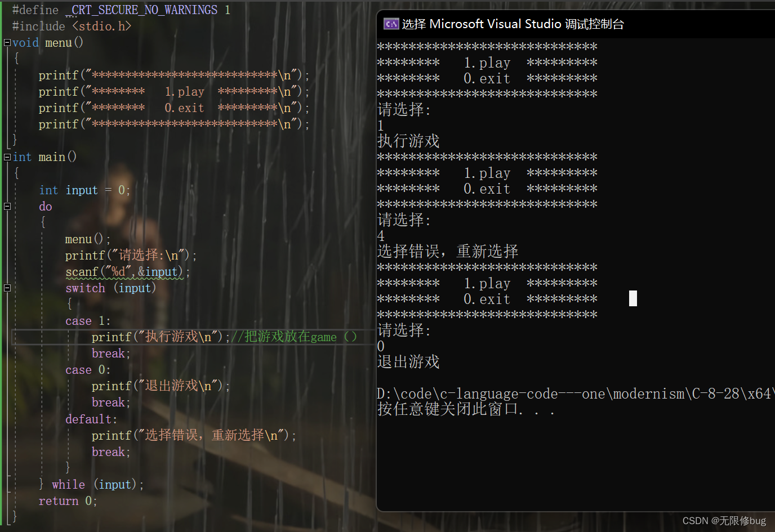Click the '} while (input);' line

point(91,485)
